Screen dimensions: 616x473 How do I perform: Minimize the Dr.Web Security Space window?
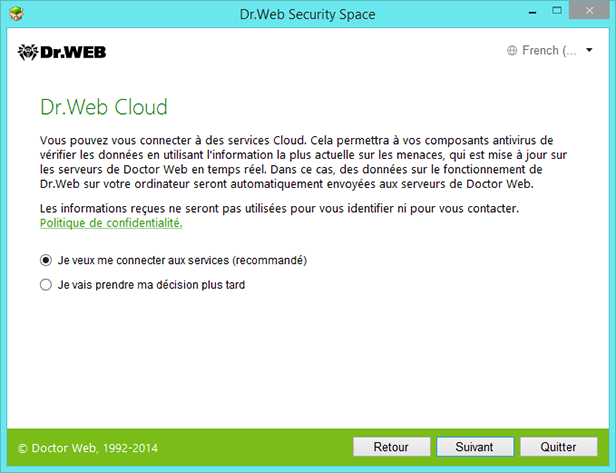point(533,12)
